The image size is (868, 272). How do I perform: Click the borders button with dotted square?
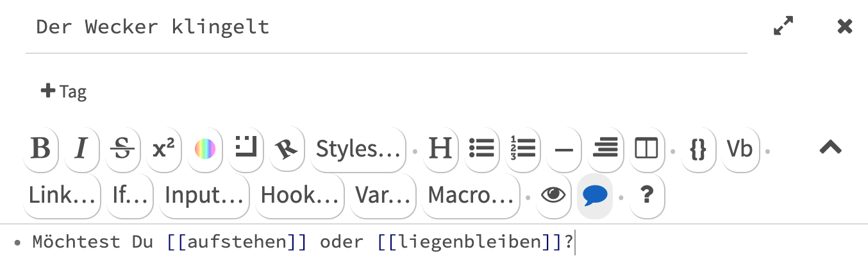pos(246,149)
